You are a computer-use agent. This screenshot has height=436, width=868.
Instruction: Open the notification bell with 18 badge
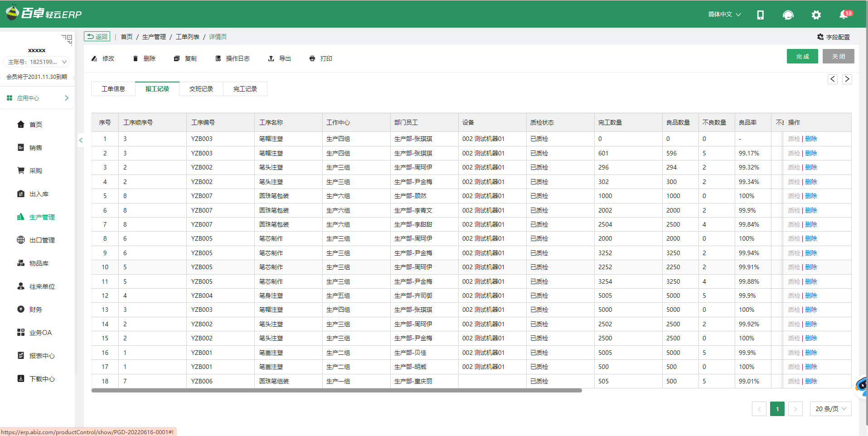[845, 15]
